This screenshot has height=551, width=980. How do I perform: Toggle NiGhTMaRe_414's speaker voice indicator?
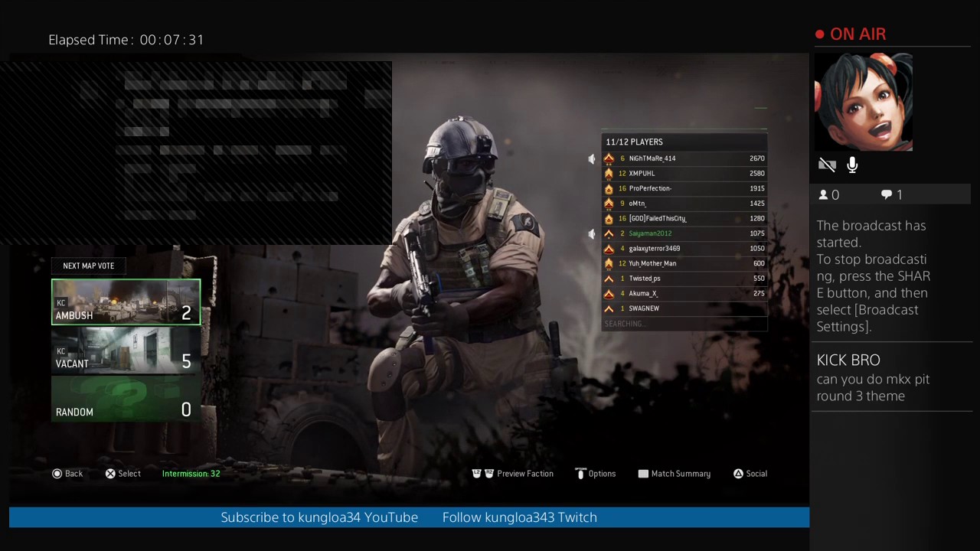(x=591, y=158)
